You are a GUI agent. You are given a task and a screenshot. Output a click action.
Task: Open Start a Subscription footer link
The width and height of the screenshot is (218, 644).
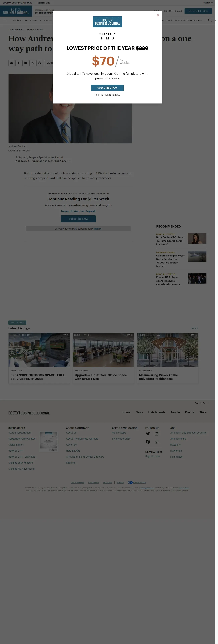tap(20, 433)
